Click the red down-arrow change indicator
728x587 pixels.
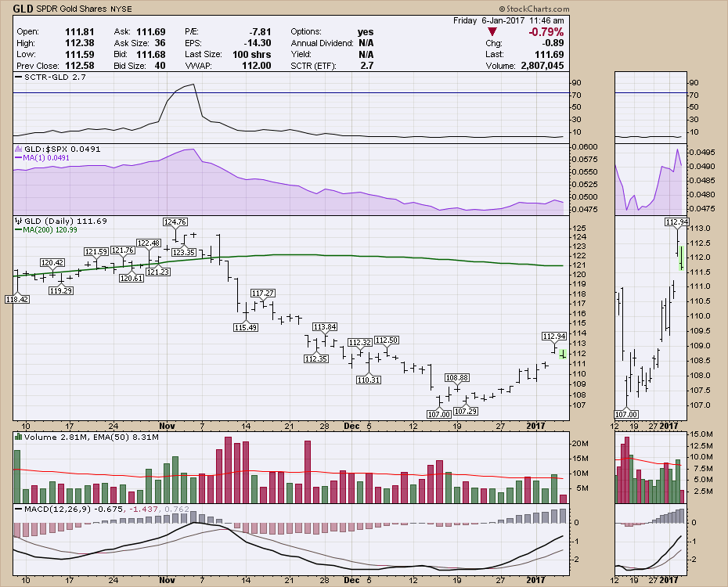[492, 32]
